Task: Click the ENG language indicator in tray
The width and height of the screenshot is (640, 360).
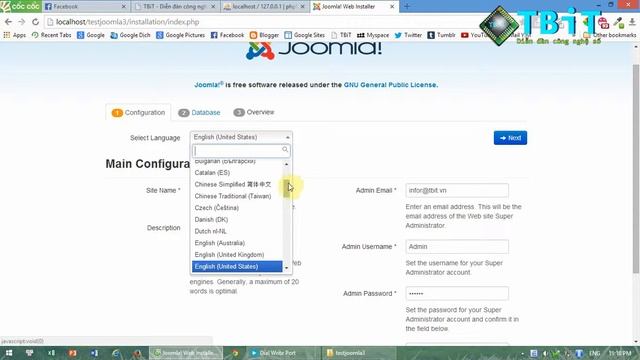Action: (595, 353)
